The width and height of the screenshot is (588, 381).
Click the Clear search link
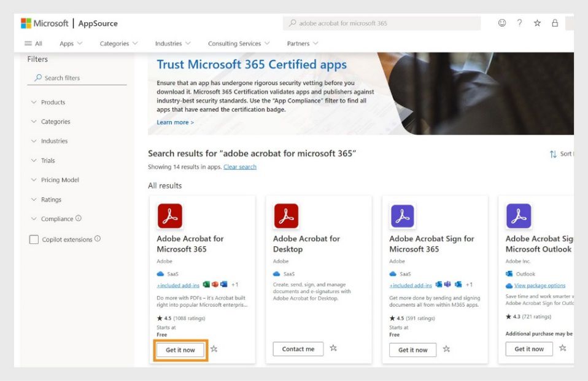point(239,167)
